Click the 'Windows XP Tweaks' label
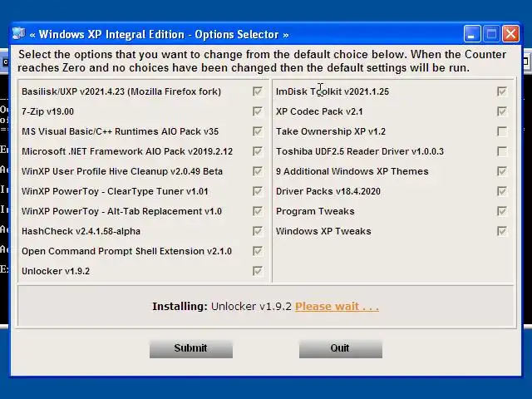 click(x=323, y=231)
